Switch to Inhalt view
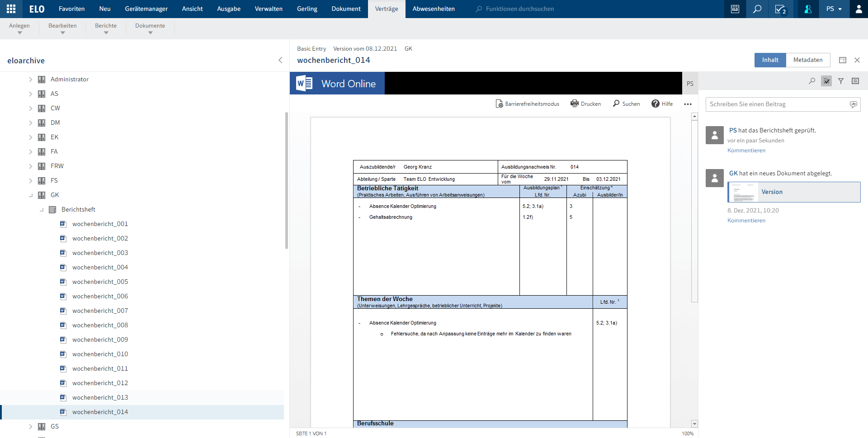The width and height of the screenshot is (868, 438). pyautogui.click(x=770, y=60)
